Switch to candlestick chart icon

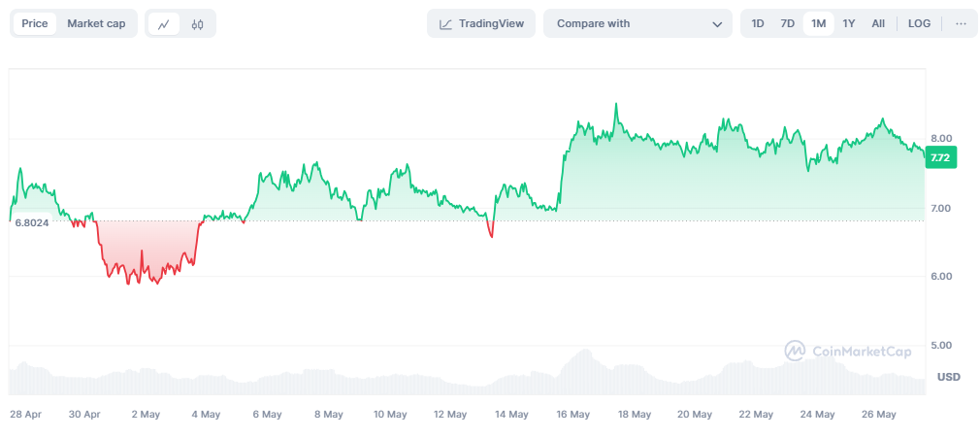tap(197, 24)
